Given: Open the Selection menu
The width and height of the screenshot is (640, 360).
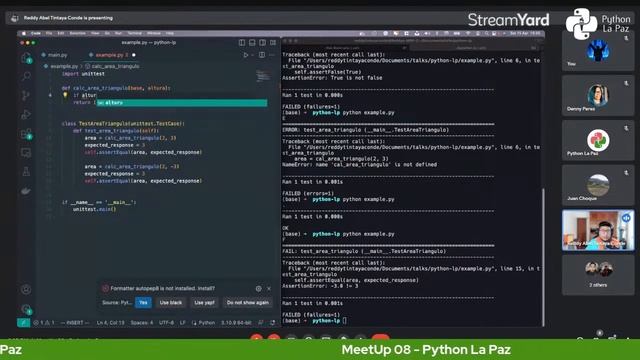Looking at the screenshot, I should [78, 33].
